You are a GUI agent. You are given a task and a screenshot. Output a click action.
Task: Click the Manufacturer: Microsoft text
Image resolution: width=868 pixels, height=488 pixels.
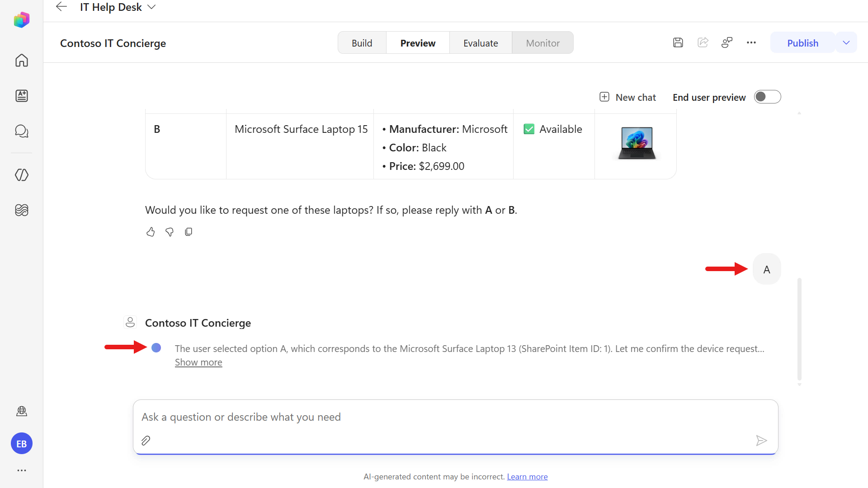click(x=448, y=129)
